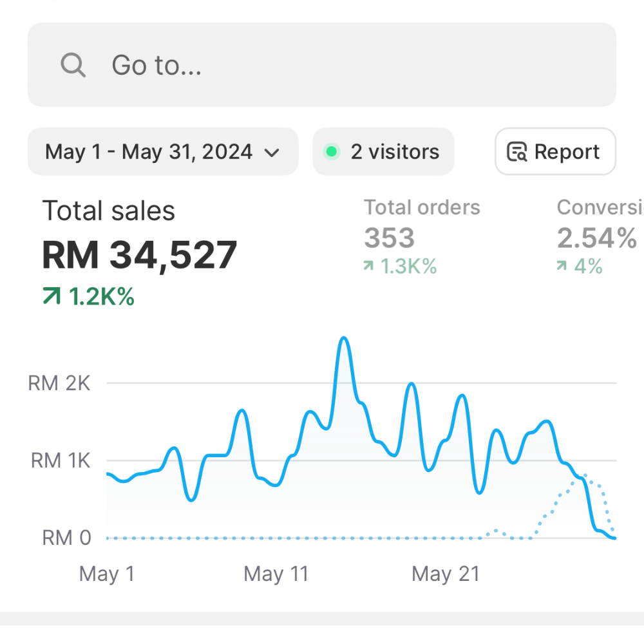Click the up arrow next to 1.3K% orders

point(368,266)
